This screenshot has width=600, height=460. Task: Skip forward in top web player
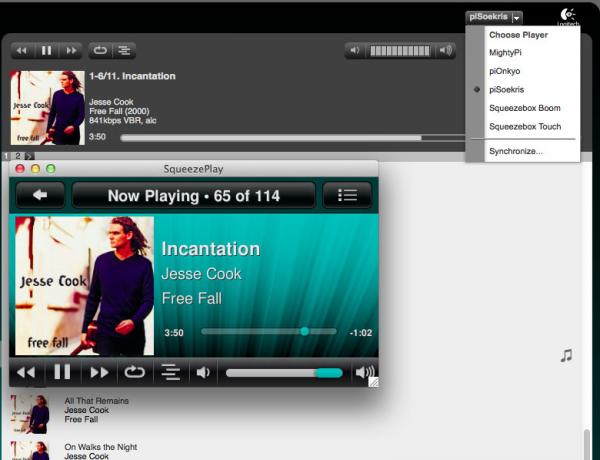(x=71, y=51)
